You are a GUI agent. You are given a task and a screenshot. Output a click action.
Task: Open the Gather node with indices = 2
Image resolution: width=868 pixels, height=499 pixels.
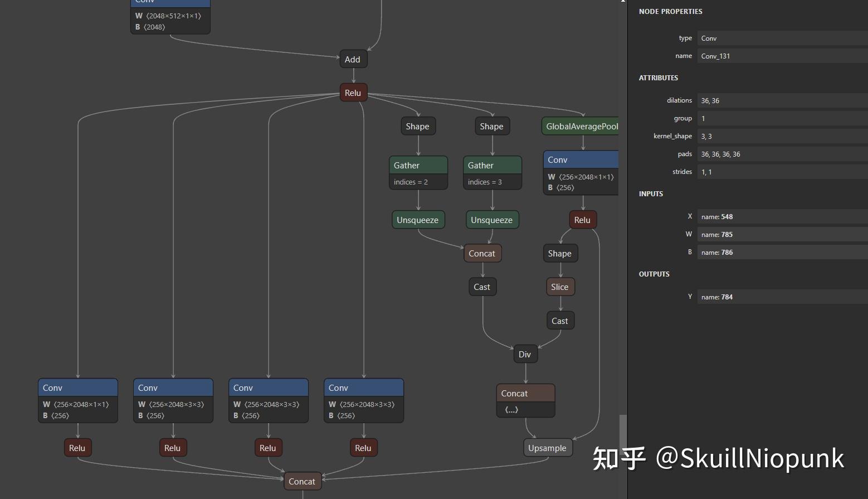[x=417, y=165]
